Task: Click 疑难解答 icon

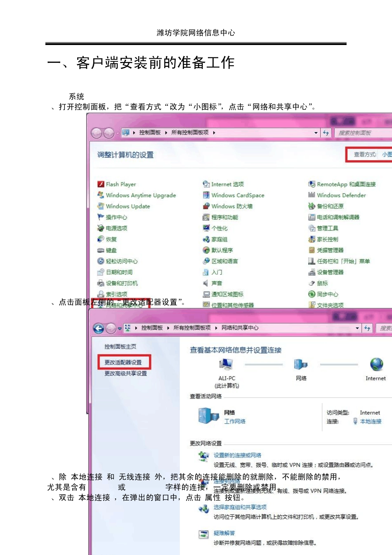Action: [204, 535]
